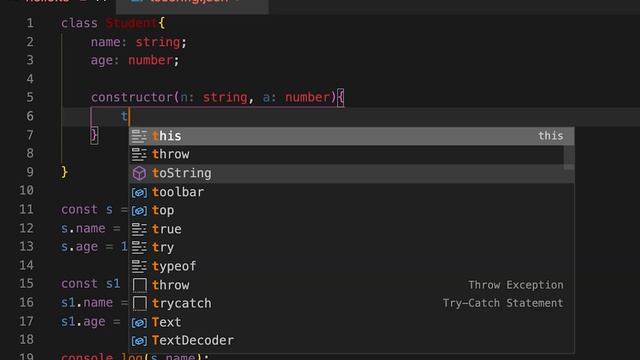Click 'name: string;' property declaration

point(139,42)
